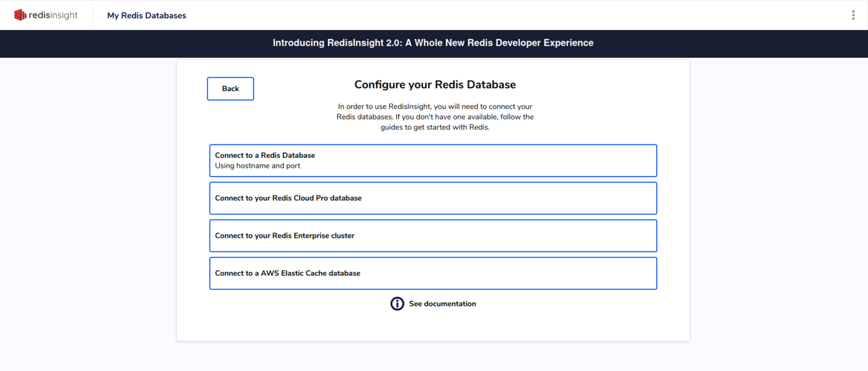868x371 pixels.
Task: Select the redisinsight wordmark in the header
Action: pos(53,14)
